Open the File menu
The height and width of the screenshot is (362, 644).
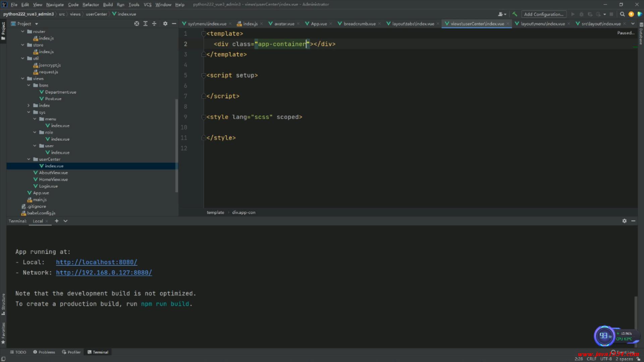pos(14,4)
